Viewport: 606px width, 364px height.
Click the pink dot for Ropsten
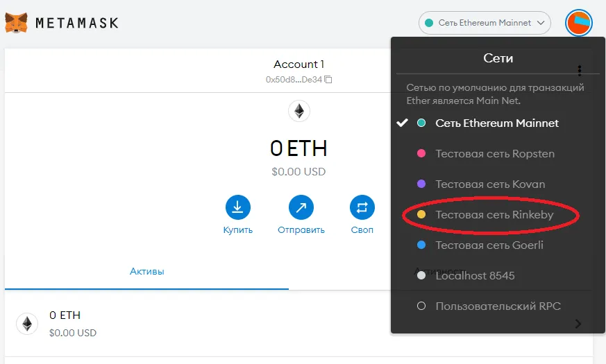[x=421, y=154]
